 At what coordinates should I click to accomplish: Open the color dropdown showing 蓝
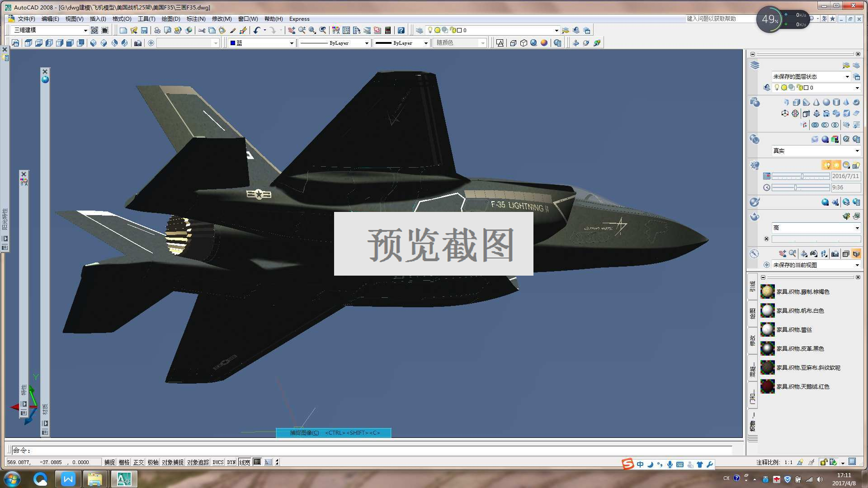(x=262, y=43)
